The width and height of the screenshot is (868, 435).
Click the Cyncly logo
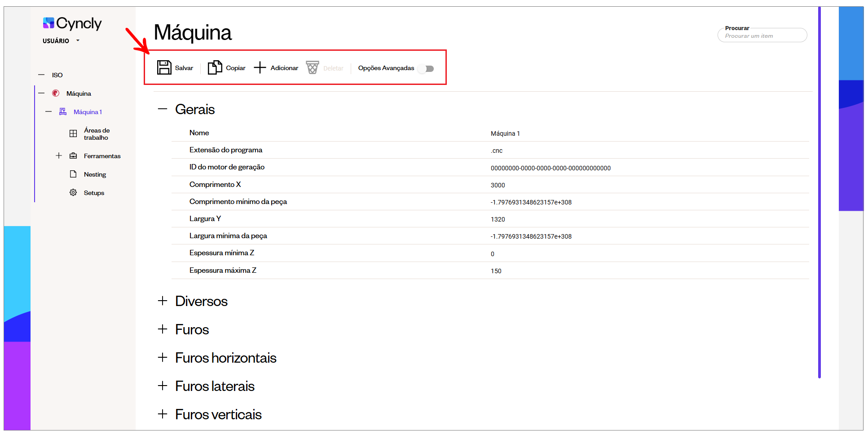pos(72,23)
